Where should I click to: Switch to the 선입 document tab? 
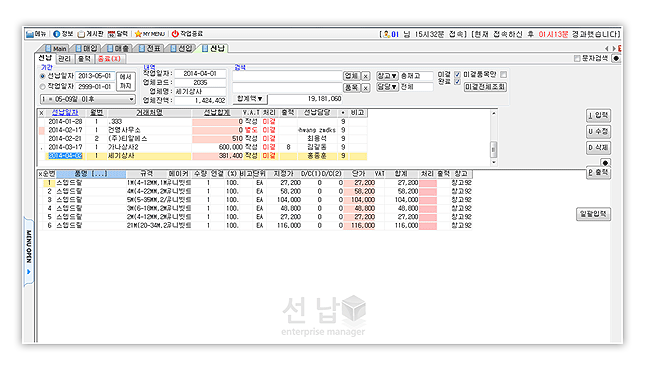181,49
